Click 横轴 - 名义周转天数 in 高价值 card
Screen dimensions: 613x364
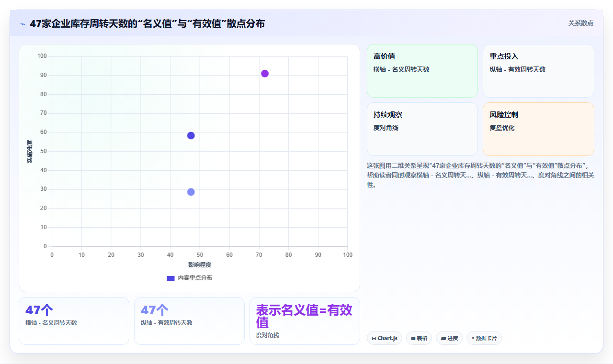click(x=401, y=69)
